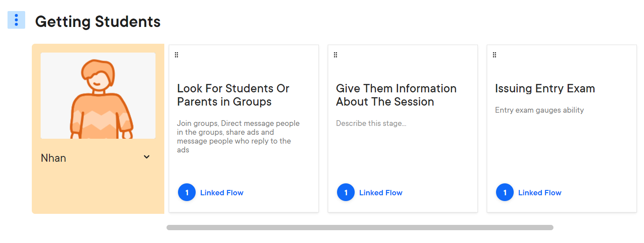
Task: Click the Getting Students section title
Action: click(98, 21)
